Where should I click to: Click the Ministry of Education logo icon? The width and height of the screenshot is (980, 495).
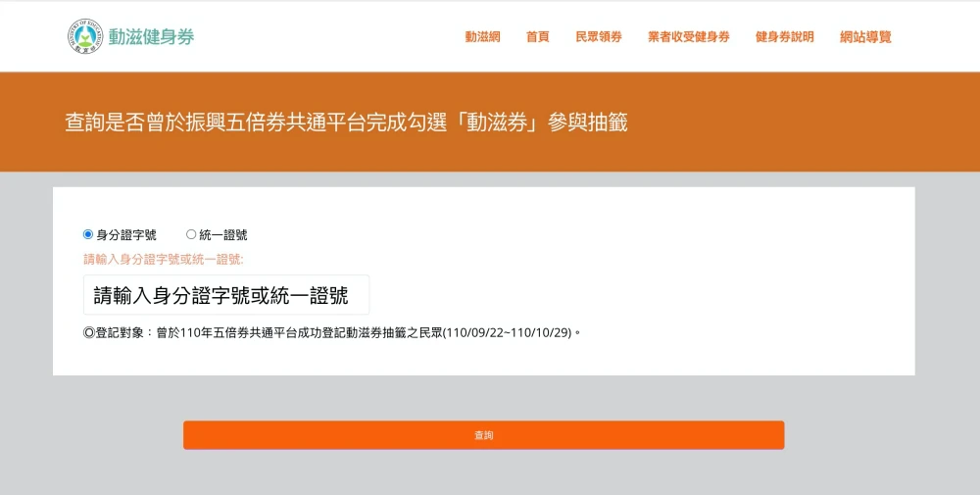[85, 36]
